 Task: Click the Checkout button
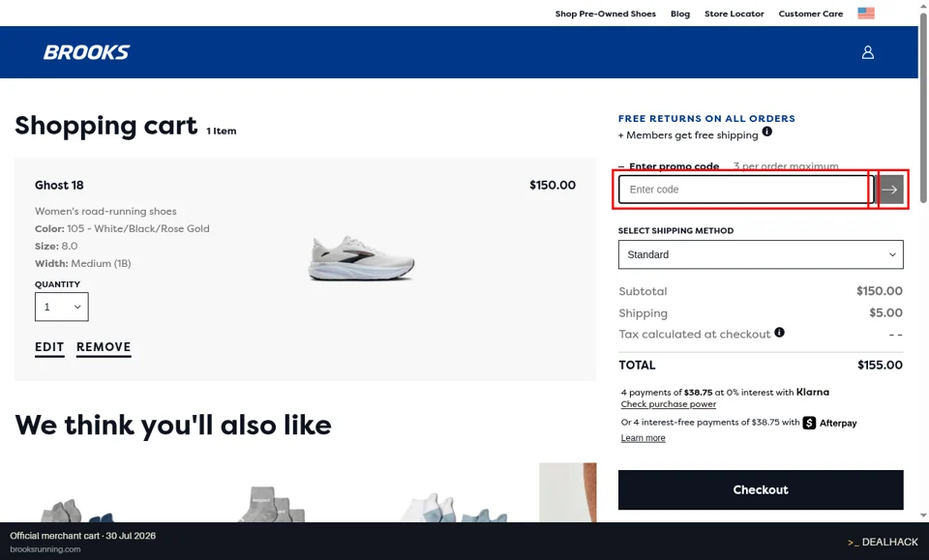pos(761,490)
